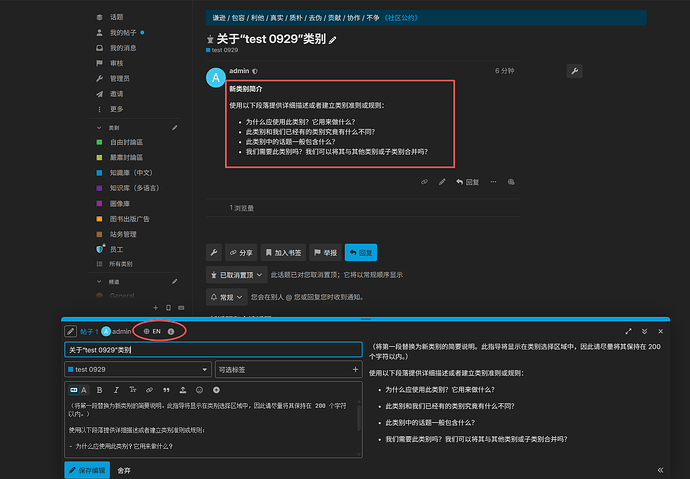Screen dimensions: 690x479
Task: Open the test 0929 category selector
Action: pos(138,369)
